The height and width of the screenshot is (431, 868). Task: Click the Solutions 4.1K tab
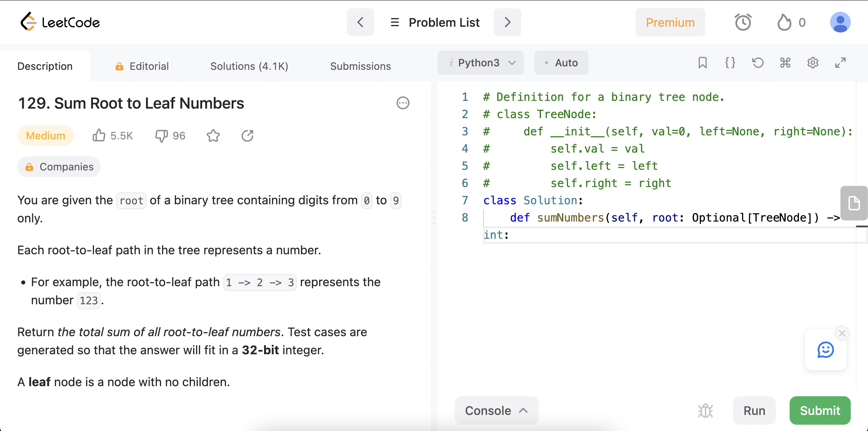(249, 66)
